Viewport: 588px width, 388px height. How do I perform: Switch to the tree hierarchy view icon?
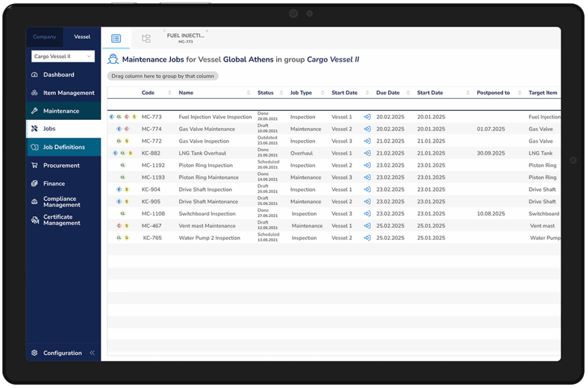click(146, 38)
